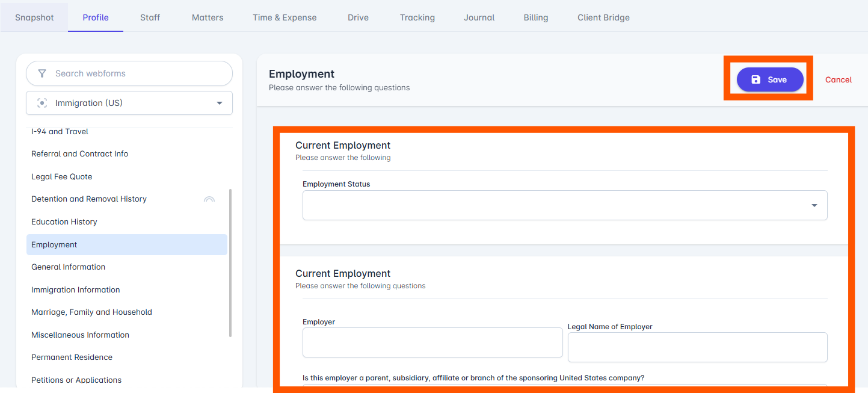Open the Time & Expense tab

(285, 17)
